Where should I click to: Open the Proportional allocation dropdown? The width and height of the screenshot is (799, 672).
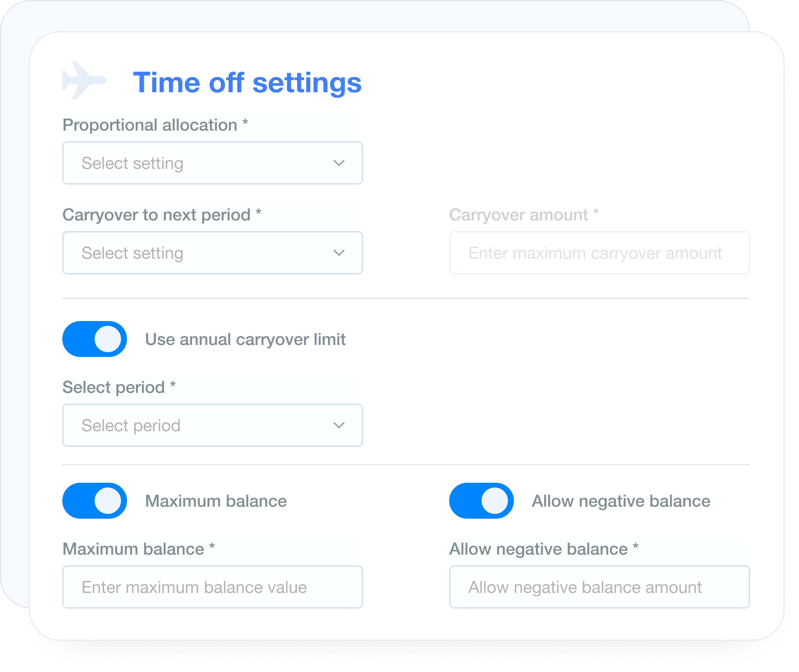(212, 163)
